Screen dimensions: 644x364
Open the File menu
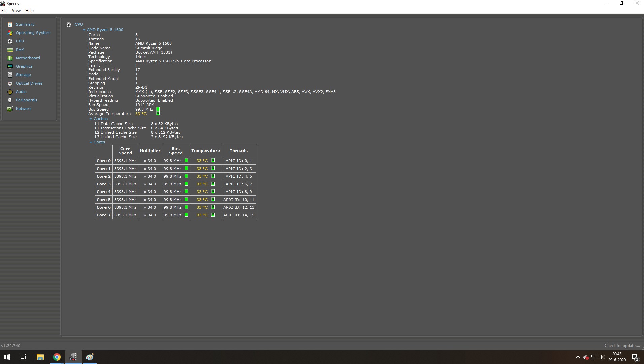[4, 11]
